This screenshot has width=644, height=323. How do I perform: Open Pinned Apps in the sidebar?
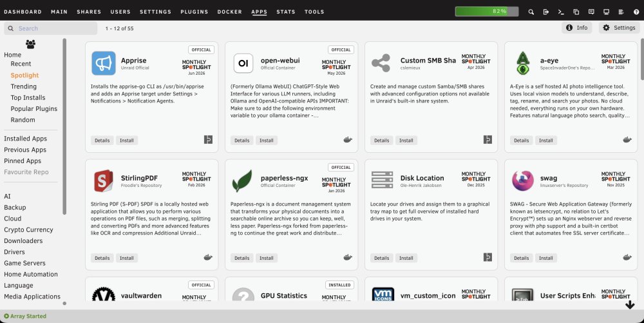point(23,161)
